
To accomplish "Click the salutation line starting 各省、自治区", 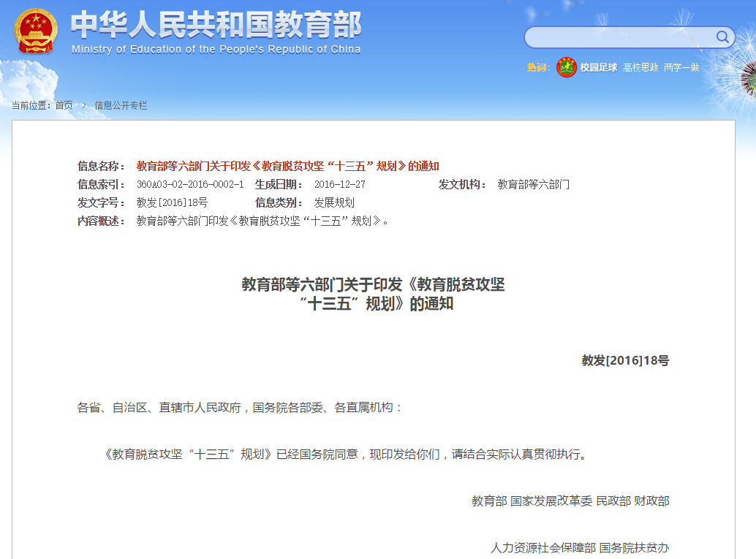I will point(239,408).
